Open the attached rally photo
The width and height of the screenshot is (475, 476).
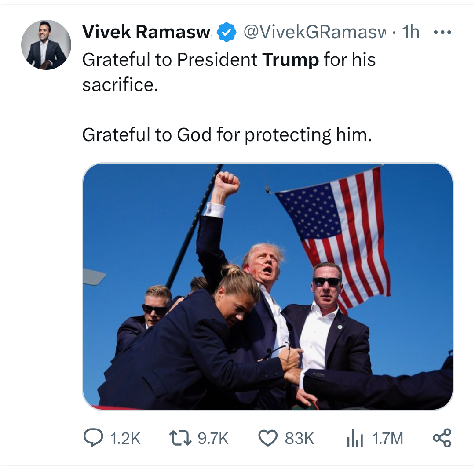(x=267, y=286)
